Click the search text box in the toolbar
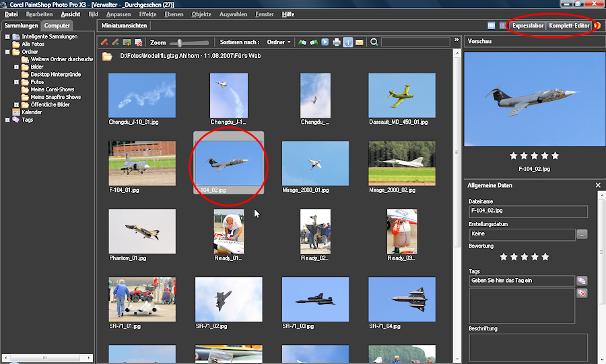Image resolution: width=606 pixels, height=364 pixels. point(415,42)
